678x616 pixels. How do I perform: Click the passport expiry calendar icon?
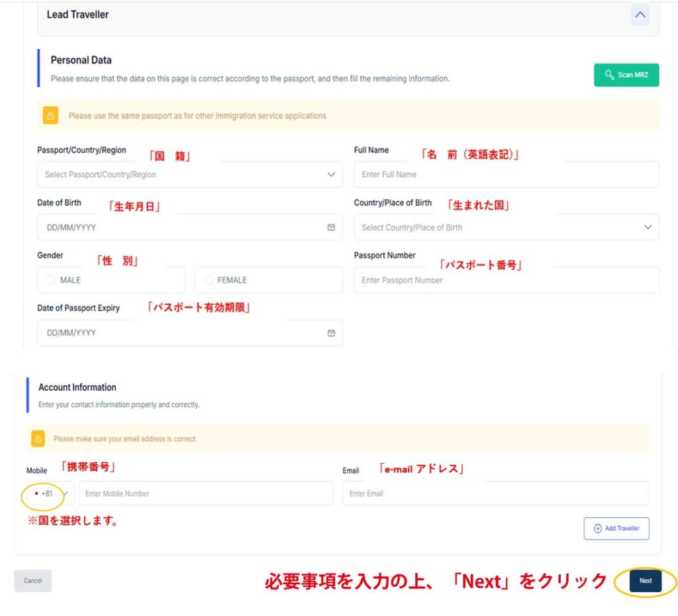coord(331,333)
